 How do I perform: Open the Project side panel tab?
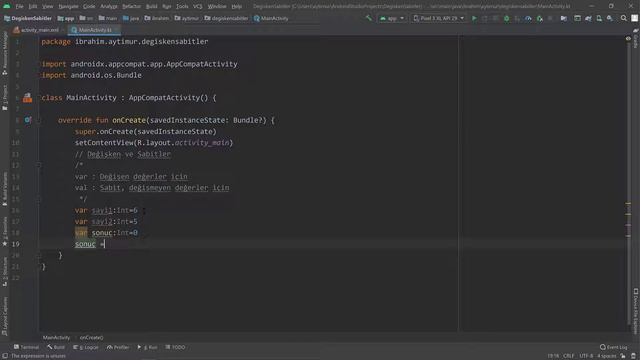[x=4, y=97]
